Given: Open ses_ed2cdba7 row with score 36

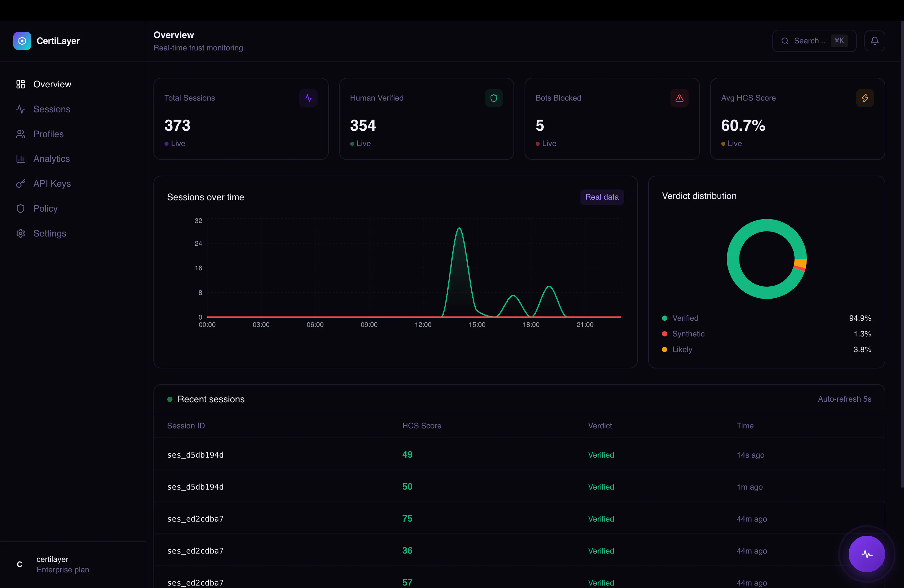Looking at the screenshot, I should click(x=519, y=550).
